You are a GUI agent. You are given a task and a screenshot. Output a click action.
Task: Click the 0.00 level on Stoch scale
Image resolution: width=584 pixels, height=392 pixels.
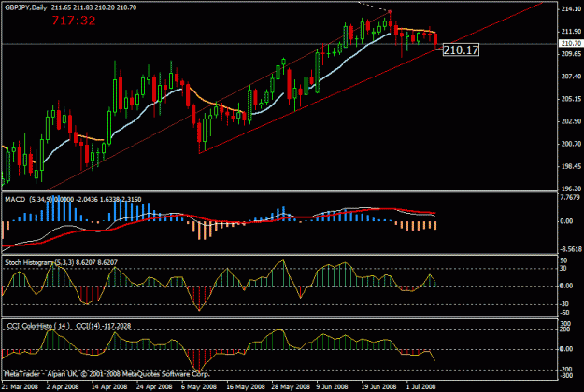[x=566, y=286]
